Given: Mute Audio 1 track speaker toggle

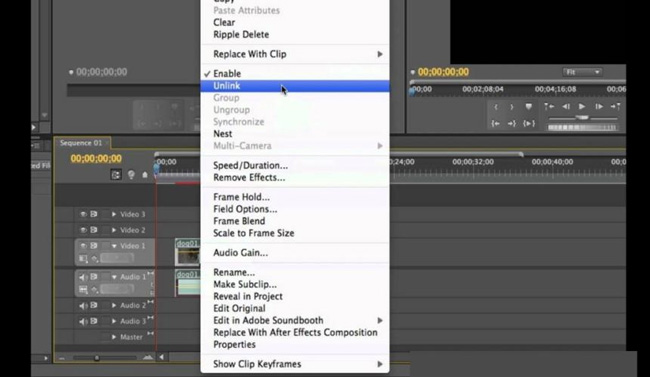Looking at the screenshot, I should tap(83, 277).
